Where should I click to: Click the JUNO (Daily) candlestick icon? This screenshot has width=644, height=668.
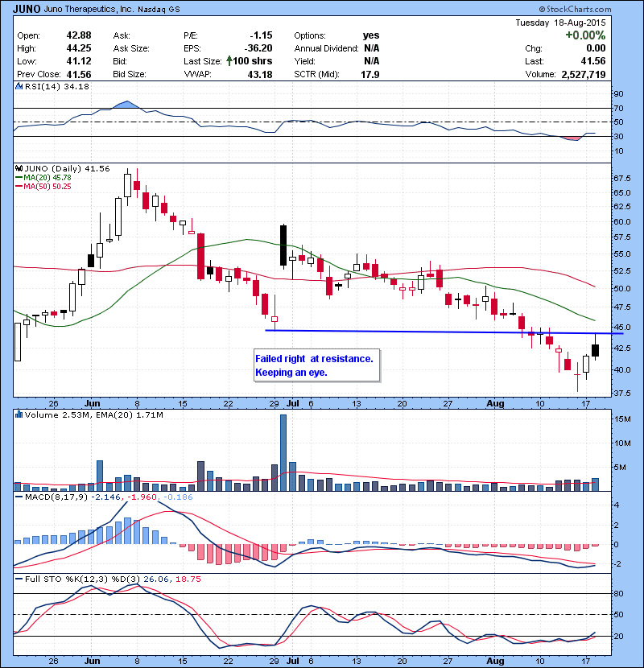[19, 169]
